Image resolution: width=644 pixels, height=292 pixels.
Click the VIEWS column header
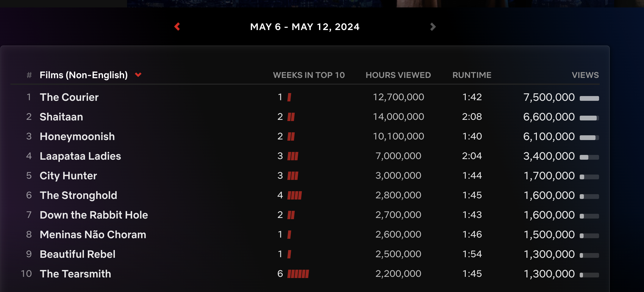(x=585, y=75)
